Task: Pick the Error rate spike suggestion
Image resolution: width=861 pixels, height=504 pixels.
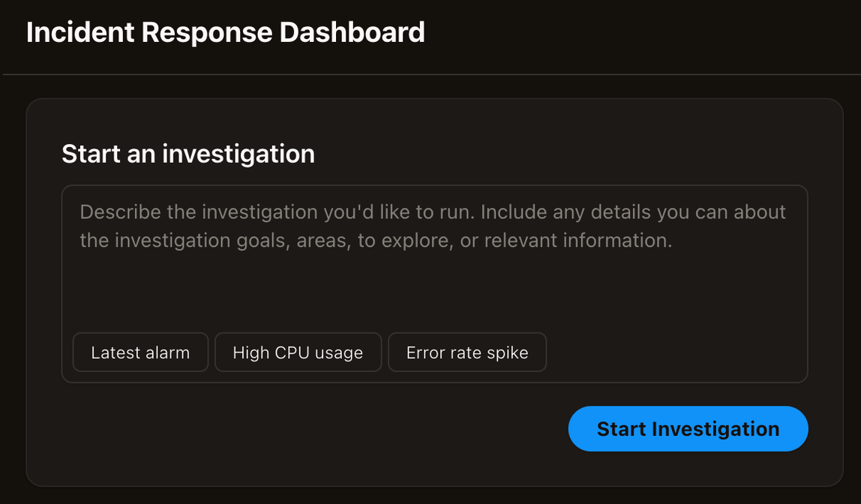Action: coord(467,352)
